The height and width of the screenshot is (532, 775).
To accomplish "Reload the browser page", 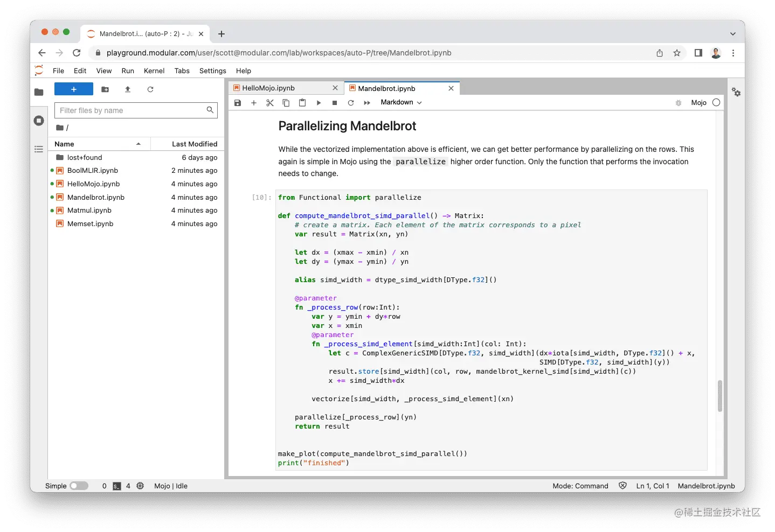I will tap(77, 53).
